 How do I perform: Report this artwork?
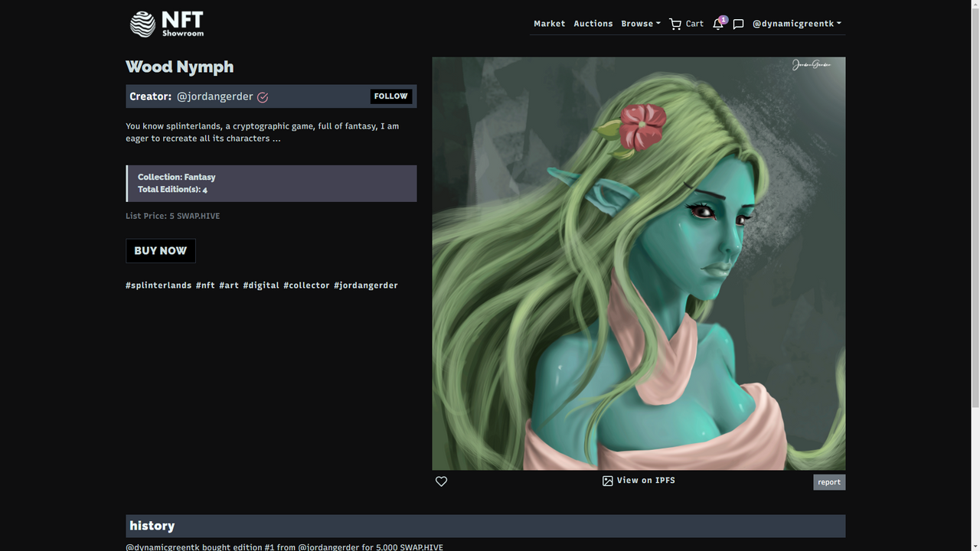829,482
